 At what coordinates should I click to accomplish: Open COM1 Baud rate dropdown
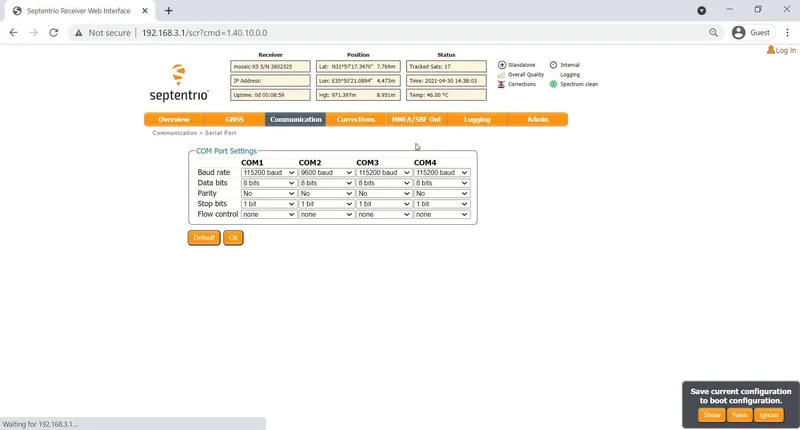tap(268, 172)
